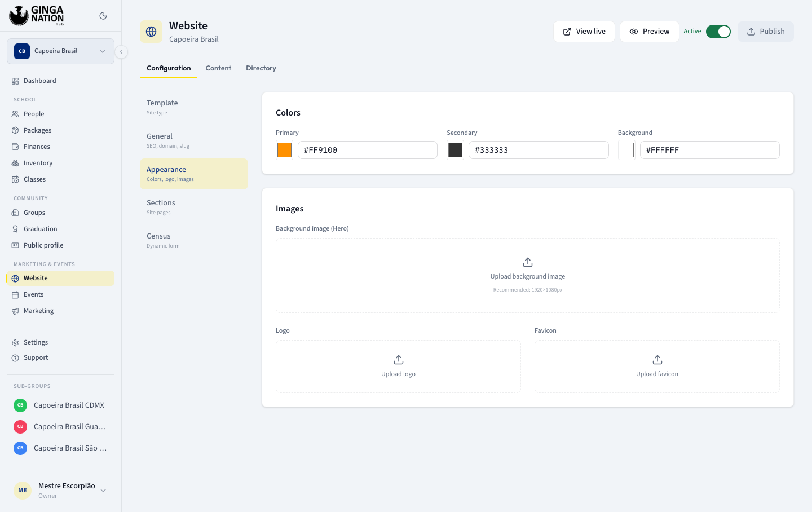Click the Groups icon

point(15,213)
